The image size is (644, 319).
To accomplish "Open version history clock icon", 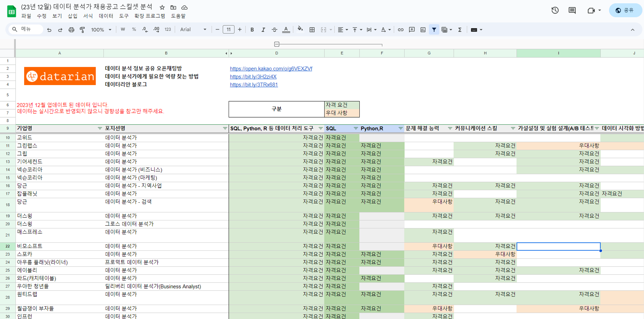I will tap(555, 10).
